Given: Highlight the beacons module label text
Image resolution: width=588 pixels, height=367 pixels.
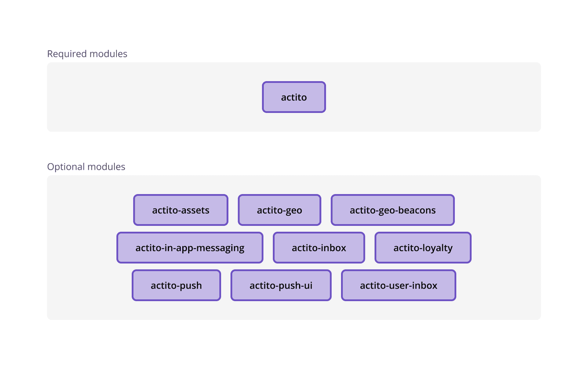Looking at the screenshot, I should click(x=392, y=211).
